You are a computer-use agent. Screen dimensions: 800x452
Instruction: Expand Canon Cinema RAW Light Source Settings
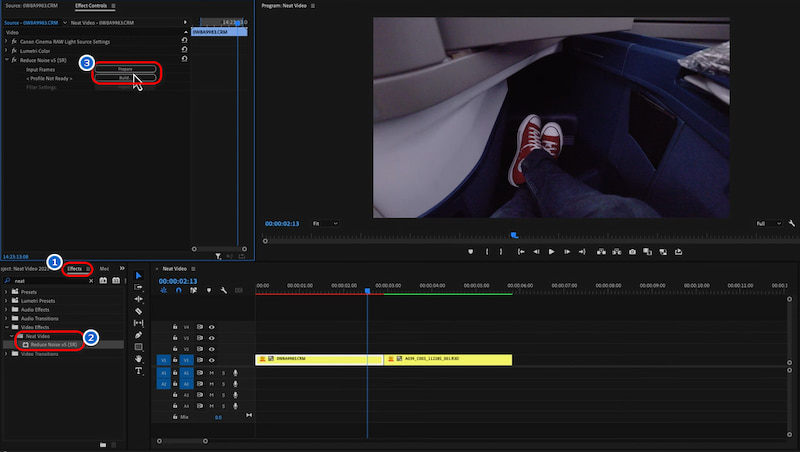(6, 41)
